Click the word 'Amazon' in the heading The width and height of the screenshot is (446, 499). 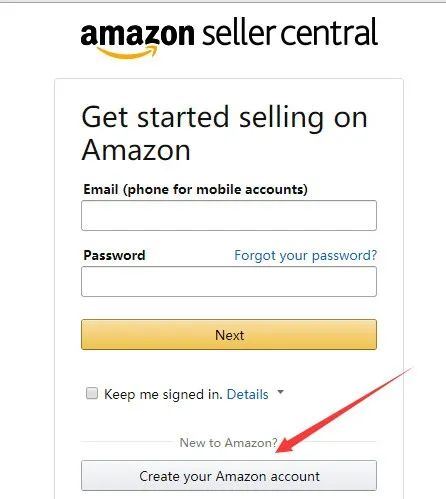pyautogui.click(x=136, y=150)
